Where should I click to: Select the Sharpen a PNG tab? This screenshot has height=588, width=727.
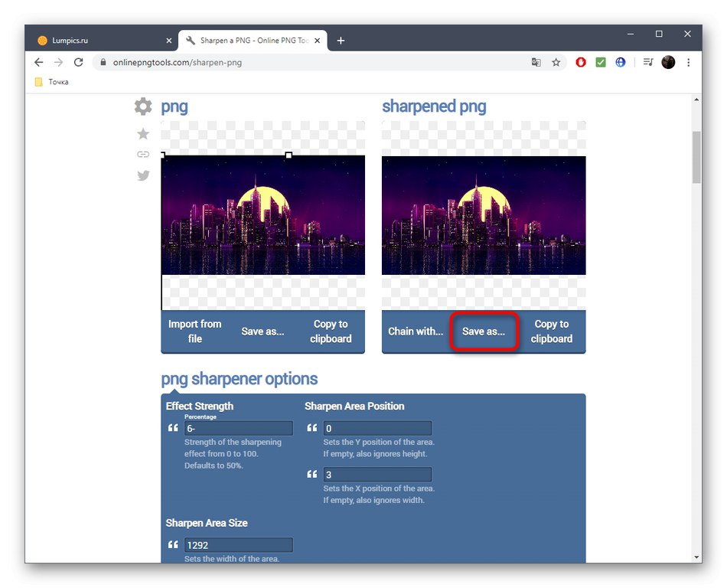tap(253, 41)
